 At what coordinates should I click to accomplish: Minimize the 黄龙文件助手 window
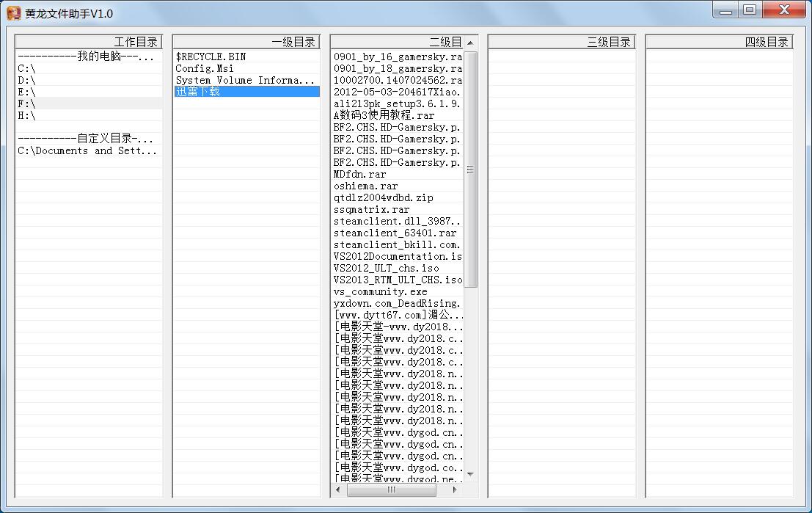[725, 10]
